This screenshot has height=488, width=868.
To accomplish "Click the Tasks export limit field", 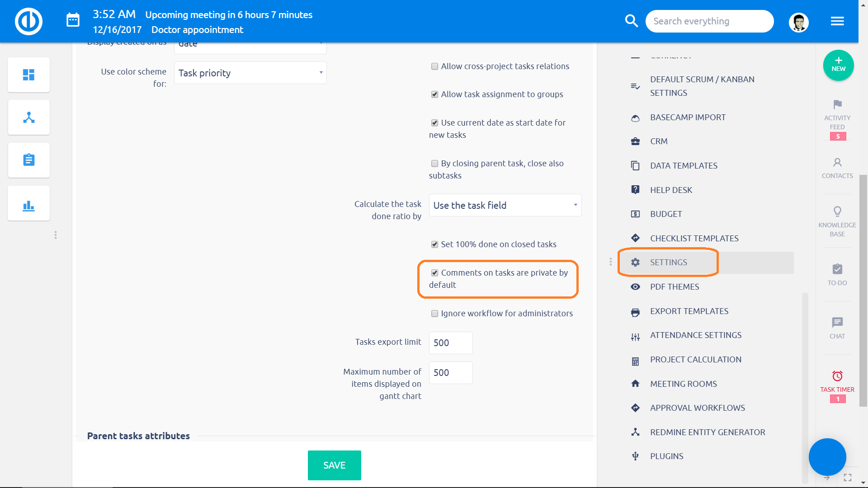I will click(451, 343).
